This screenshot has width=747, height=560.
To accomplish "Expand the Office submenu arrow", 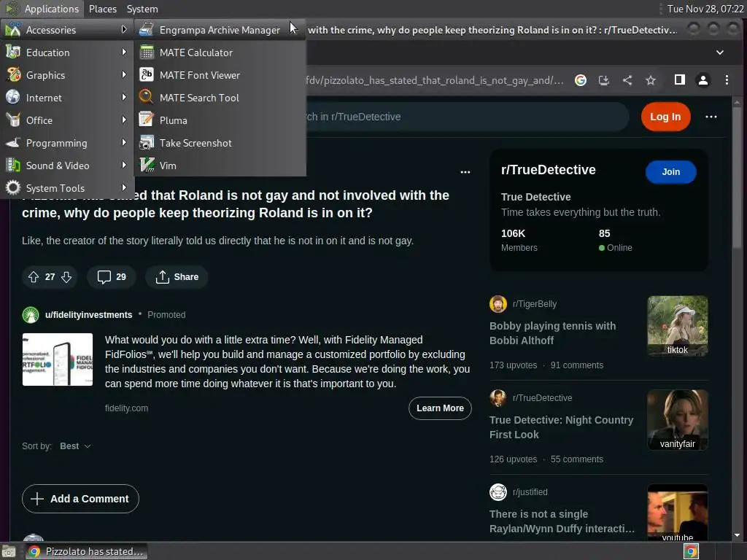I will coord(124,120).
